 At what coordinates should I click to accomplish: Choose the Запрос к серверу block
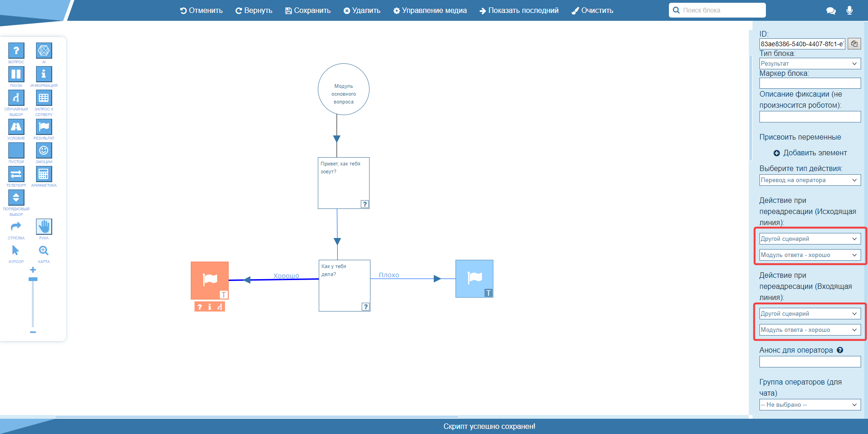(x=44, y=98)
